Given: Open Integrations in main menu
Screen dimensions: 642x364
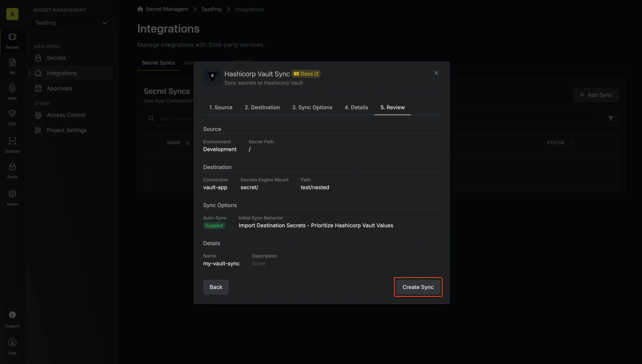Looking at the screenshot, I should pyautogui.click(x=72, y=73).
